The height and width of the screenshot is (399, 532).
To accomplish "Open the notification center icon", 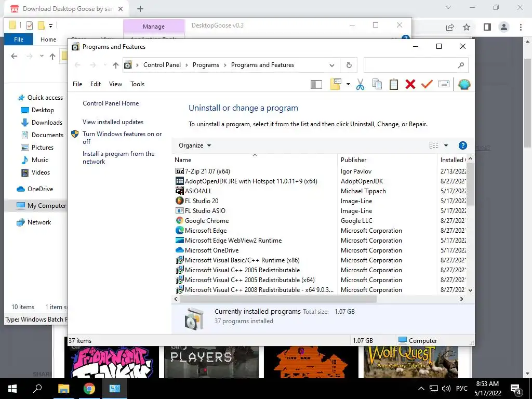I will click(x=516, y=389).
